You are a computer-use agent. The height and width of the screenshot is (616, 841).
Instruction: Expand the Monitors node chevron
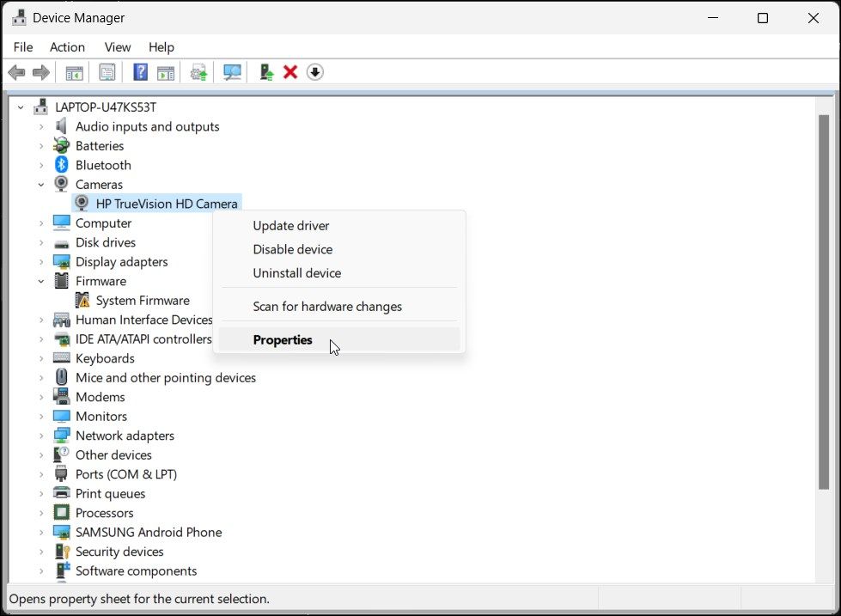click(41, 417)
